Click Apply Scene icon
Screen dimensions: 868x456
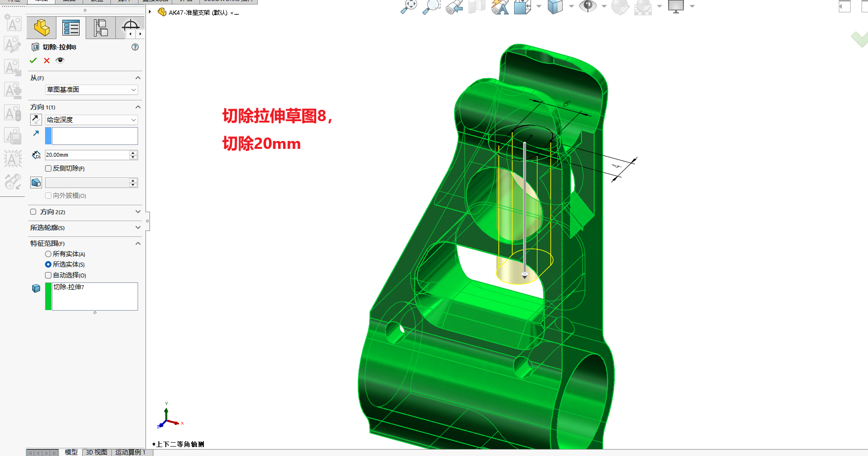pyautogui.click(x=643, y=7)
